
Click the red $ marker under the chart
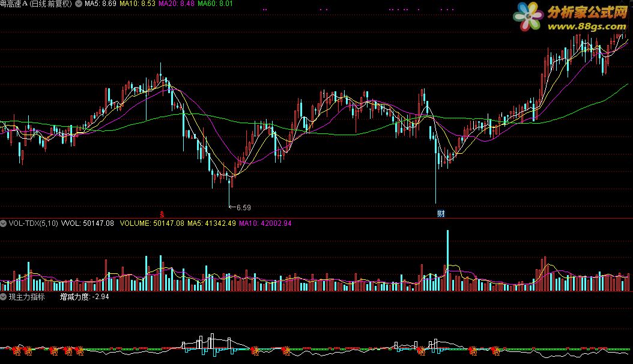[x=162, y=214]
